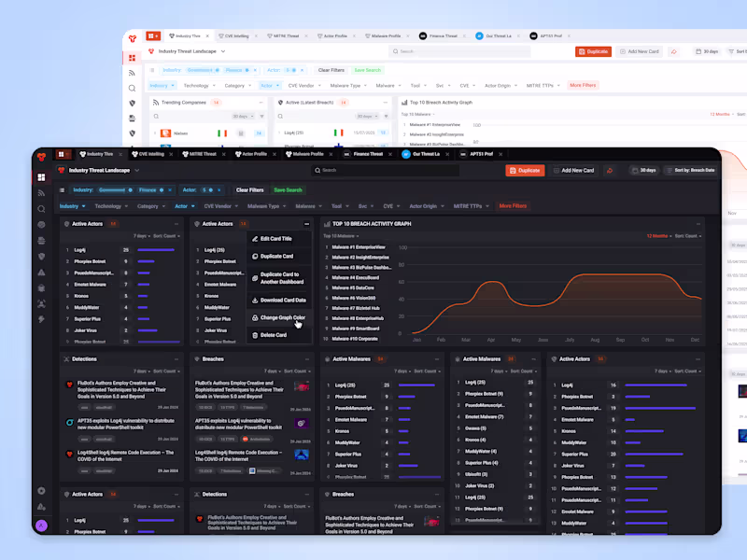
Task: Remove the Actor: 5 filter chip
Action: (x=218, y=189)
